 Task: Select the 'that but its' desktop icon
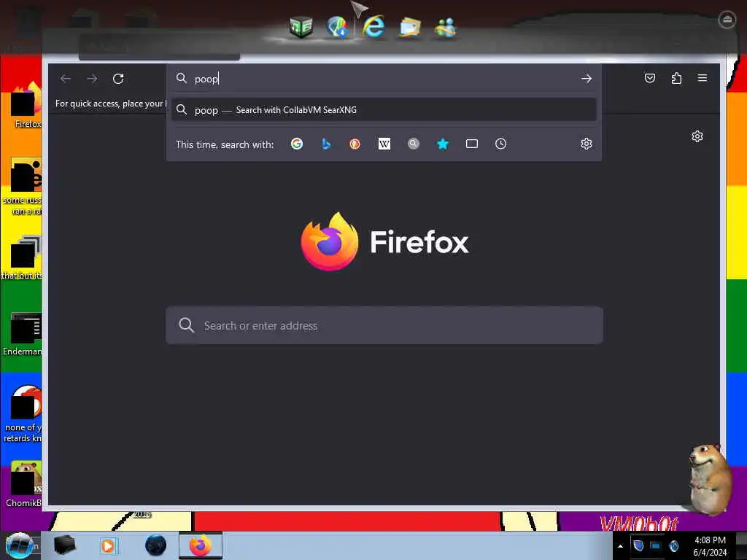(23, 257)
